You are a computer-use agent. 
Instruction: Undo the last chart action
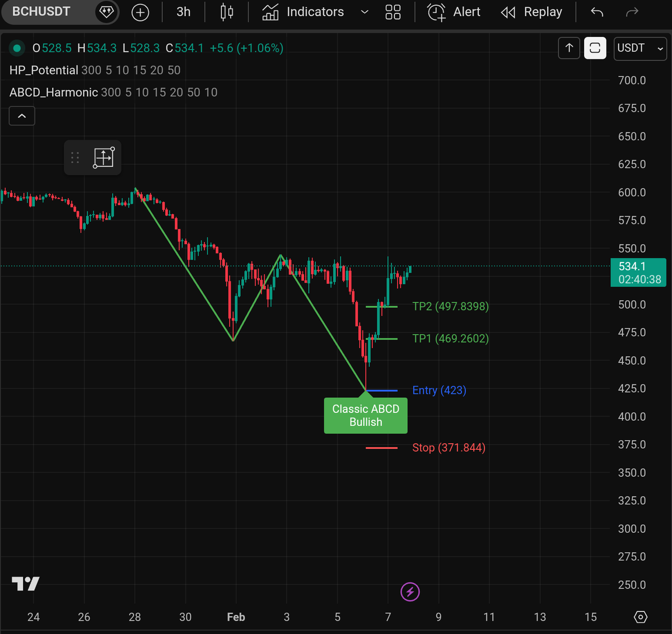597,12
